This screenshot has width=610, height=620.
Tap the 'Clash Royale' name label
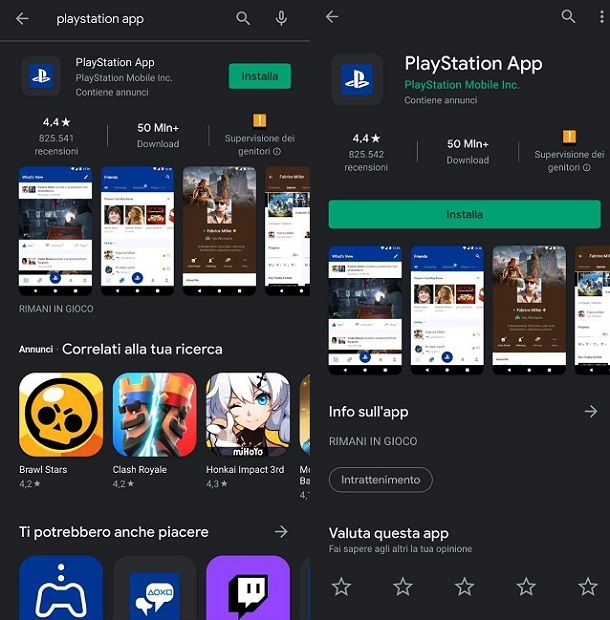[140, 469]
